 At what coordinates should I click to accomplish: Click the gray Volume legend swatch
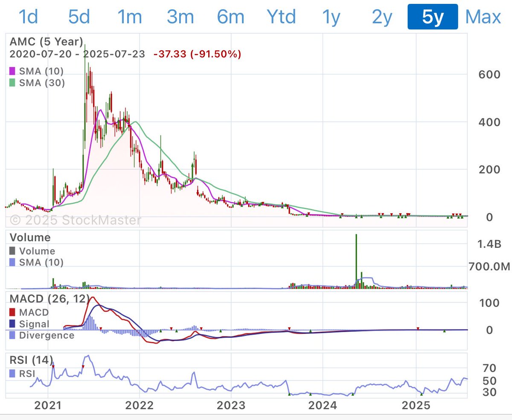(12, 251)
